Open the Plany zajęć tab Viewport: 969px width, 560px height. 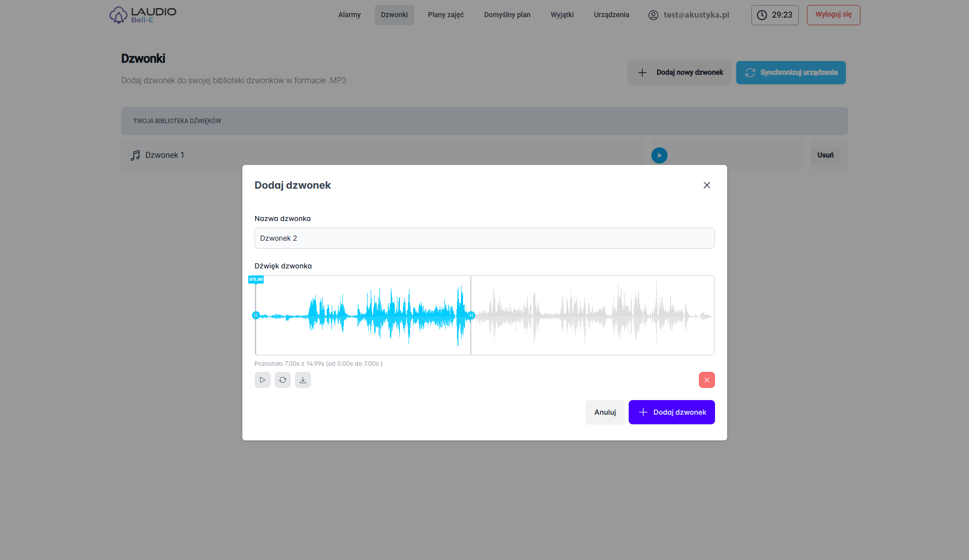click(445, 15)
